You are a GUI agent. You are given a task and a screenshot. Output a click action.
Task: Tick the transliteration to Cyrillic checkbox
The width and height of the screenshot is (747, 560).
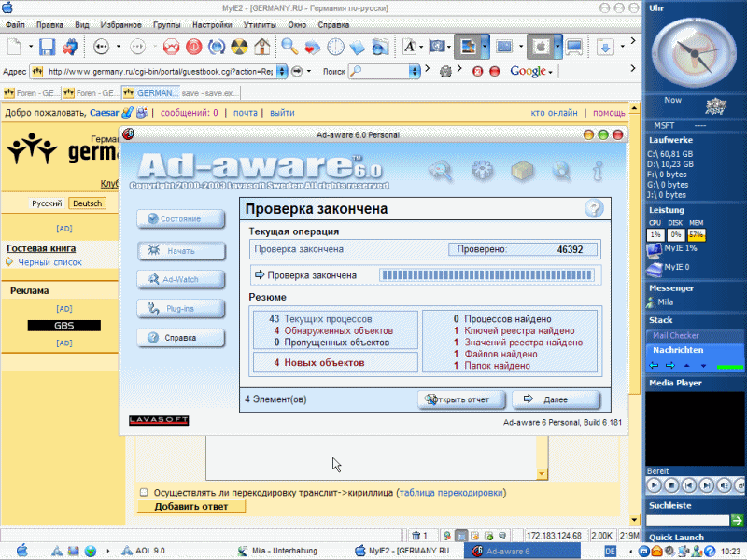coord(144,492)
